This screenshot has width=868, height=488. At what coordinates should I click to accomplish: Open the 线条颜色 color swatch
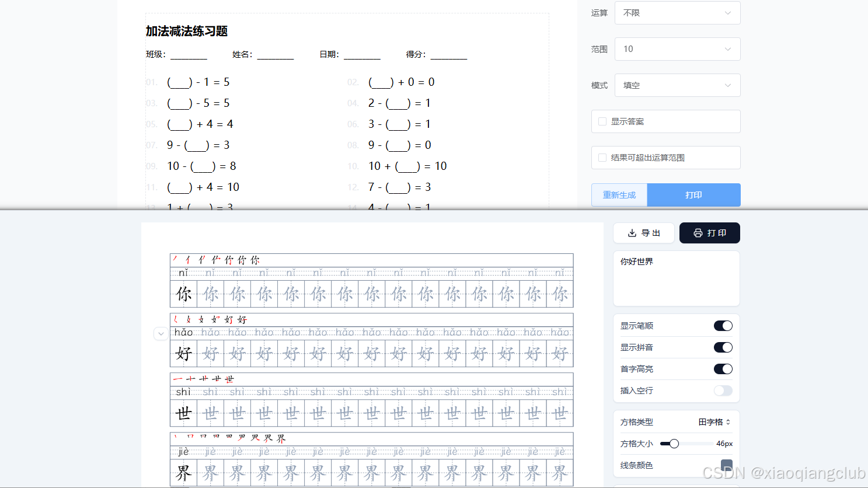(x=727, y=465)
